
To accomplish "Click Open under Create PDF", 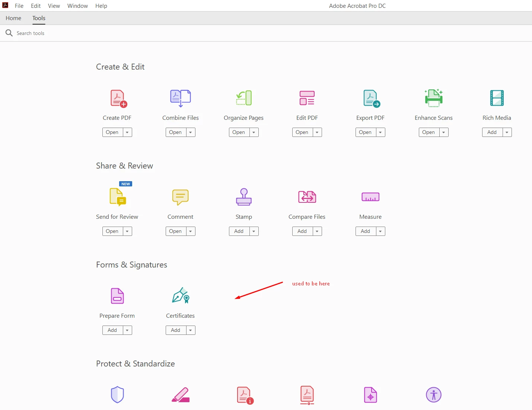I will pos(112,132).
